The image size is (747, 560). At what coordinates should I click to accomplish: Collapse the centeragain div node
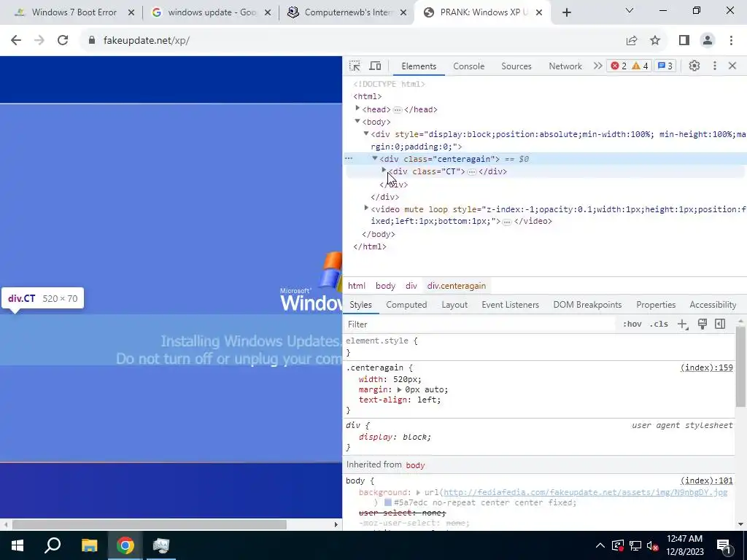[x=375, y=158]
